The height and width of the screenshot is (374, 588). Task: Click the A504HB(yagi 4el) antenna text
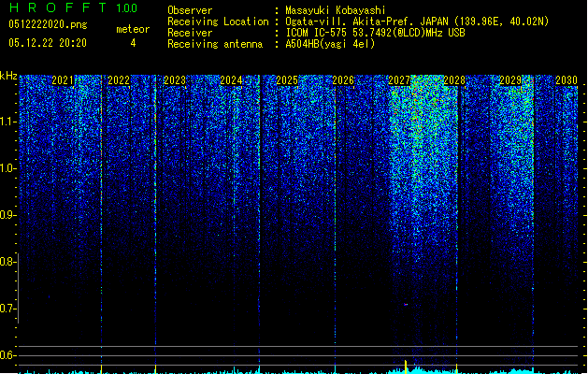pyautogui.click(x=330, y=44)
